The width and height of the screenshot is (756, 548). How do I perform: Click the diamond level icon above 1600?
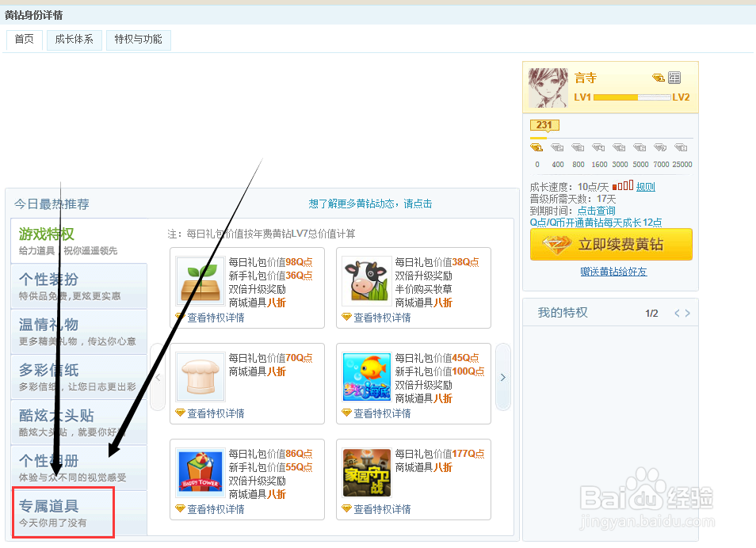coord(599,147)
